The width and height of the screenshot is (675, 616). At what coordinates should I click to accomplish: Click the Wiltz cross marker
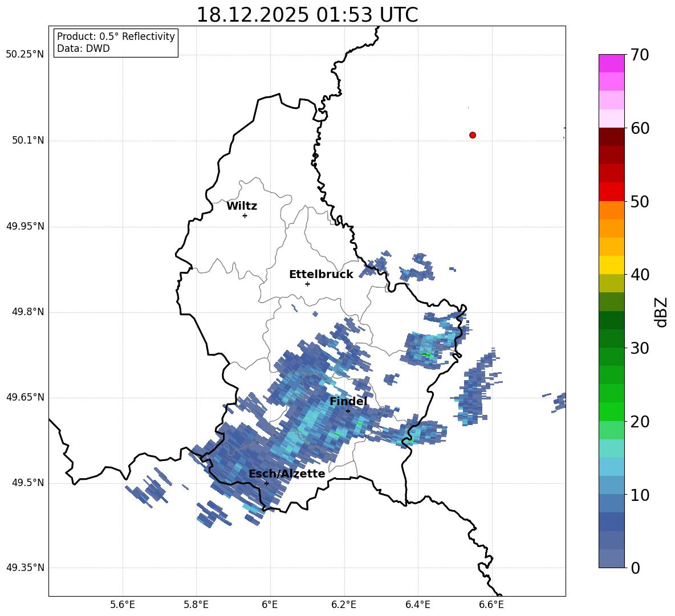tap(245, 215)
